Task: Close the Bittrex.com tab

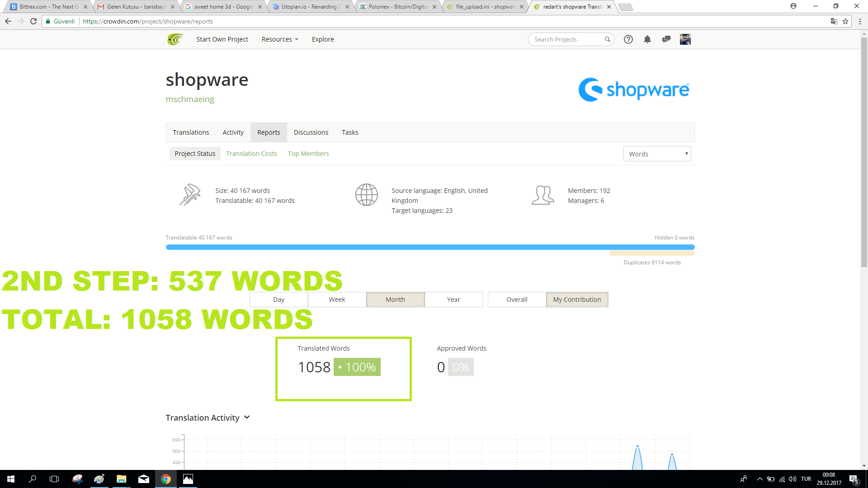Action: [x=85, y=7]
